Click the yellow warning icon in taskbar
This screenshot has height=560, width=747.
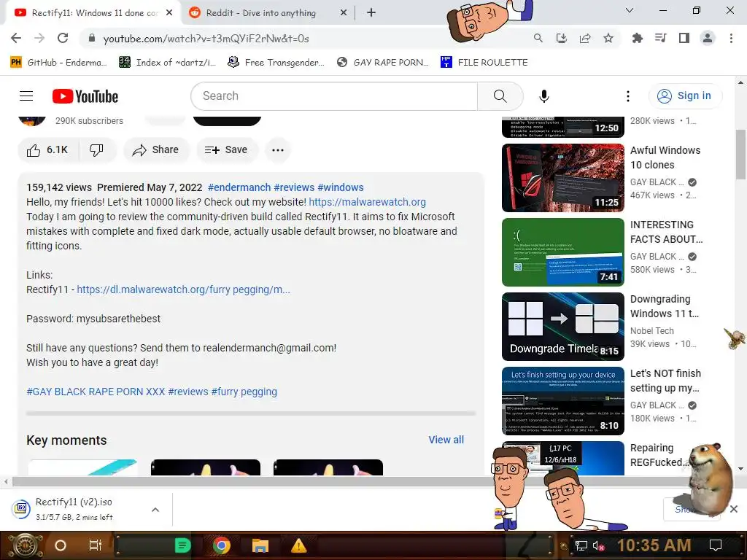pyautogui.click(x=298, y=545)
